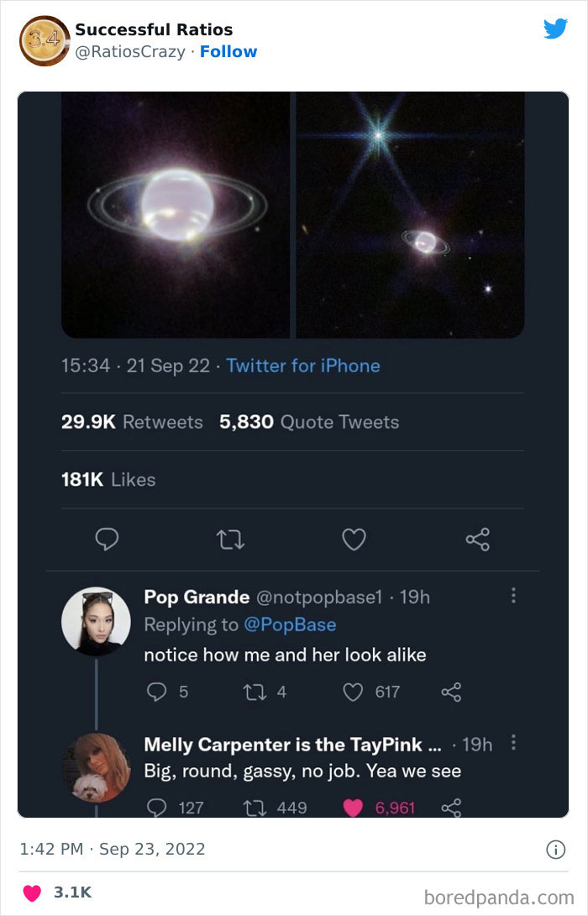The height and width of the screenshot is (916, 588).
Task: Open options menu on Melly Carpenter's reply
Action: tap(515, 743)
